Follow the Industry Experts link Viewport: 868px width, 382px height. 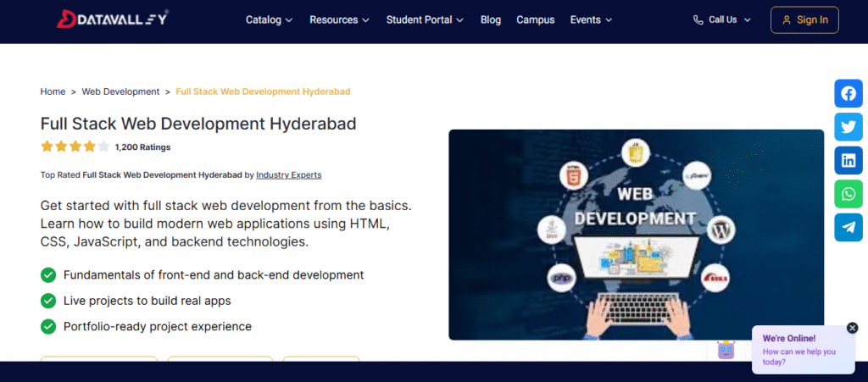pyautogui.click(x=288, y=174)
